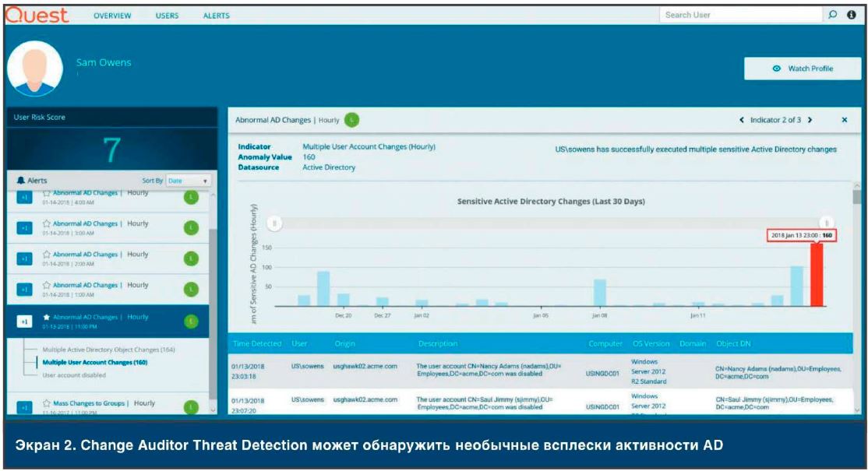This screenshot has width=868, height=471.
Task: Click the Alerts bell icon
Action: click(x=21, y=180)
